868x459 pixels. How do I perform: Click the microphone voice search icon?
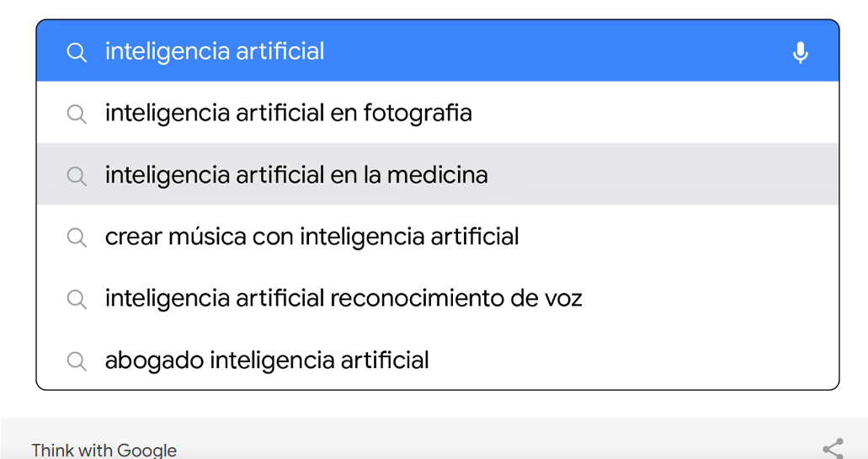click(800, 52)
